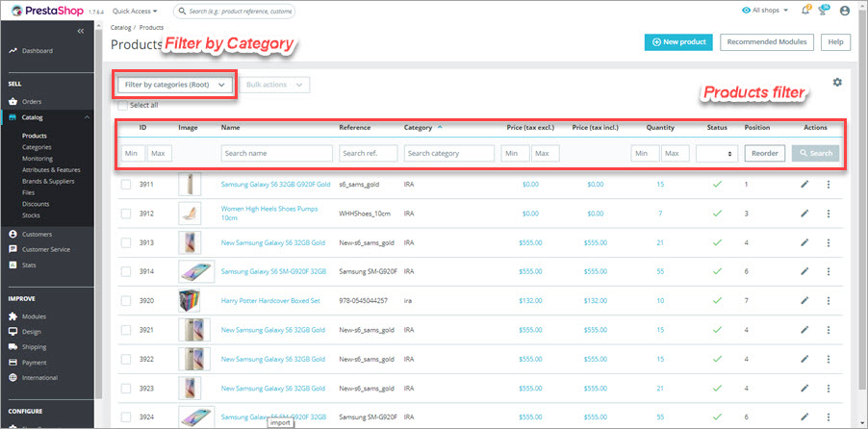Screen dimensions: 868x429
Task: Open Brands & Suppliers submenu item
Action: [48, 181]
